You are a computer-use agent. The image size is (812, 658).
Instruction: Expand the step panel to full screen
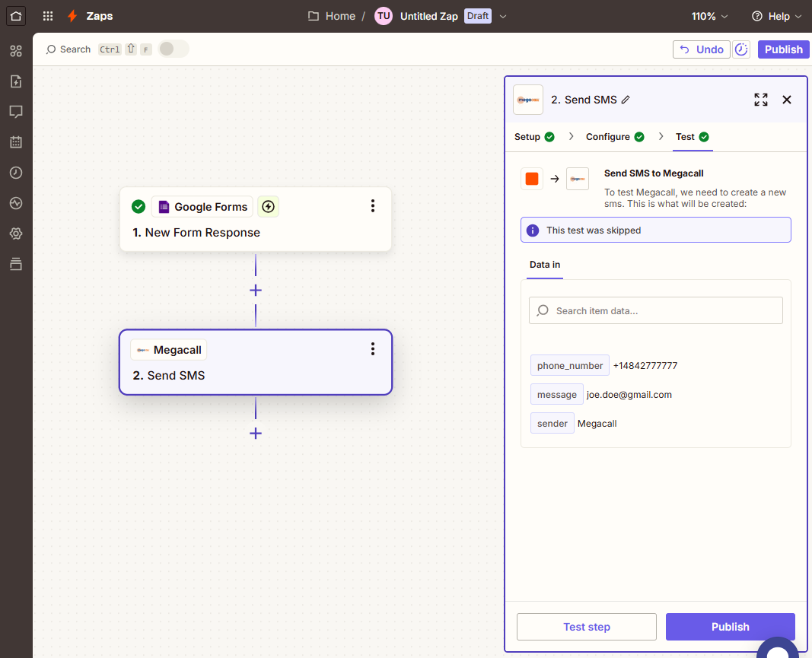(760, 100)
